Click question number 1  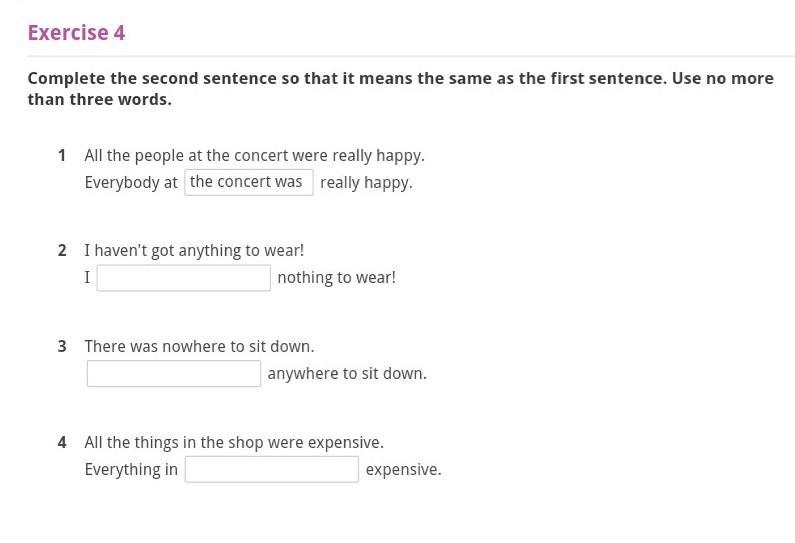62,156
